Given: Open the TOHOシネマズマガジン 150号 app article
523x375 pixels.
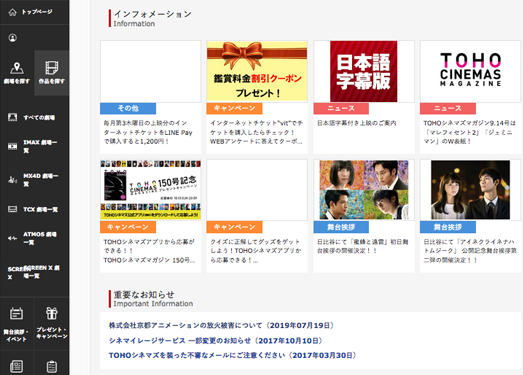Looking at the screenshot, I should pyautogui.click(x=149, y=251).
